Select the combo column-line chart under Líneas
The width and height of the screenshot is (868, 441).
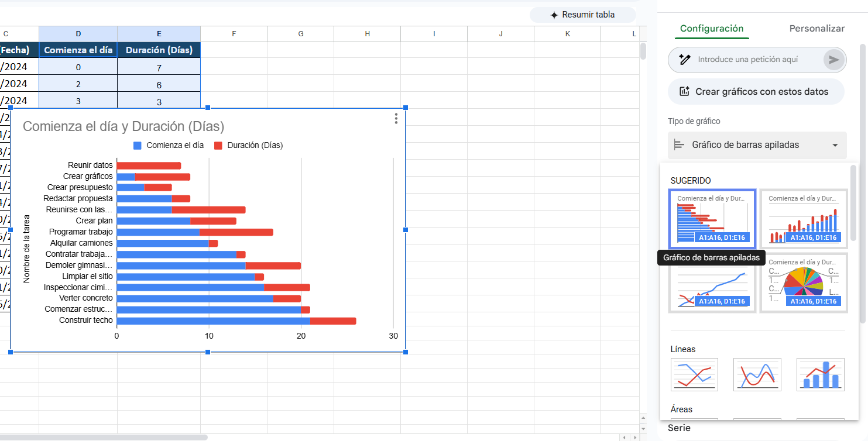(820, 374)
